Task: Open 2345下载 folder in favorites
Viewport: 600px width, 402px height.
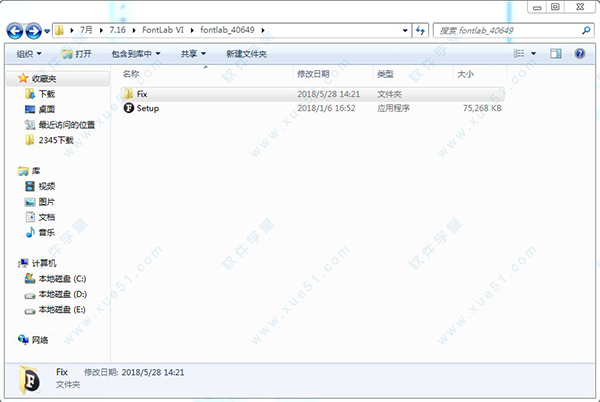Action: [x=56, y=140]
